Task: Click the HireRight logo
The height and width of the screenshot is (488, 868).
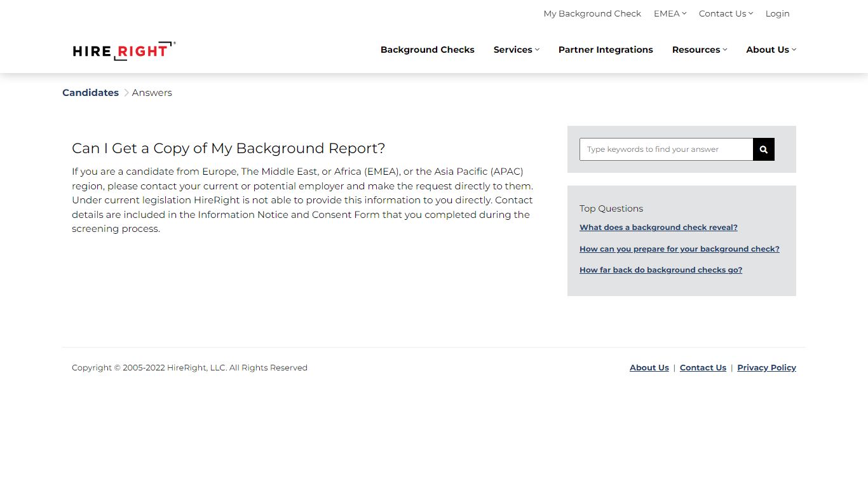Action: (x=124, y=51)
